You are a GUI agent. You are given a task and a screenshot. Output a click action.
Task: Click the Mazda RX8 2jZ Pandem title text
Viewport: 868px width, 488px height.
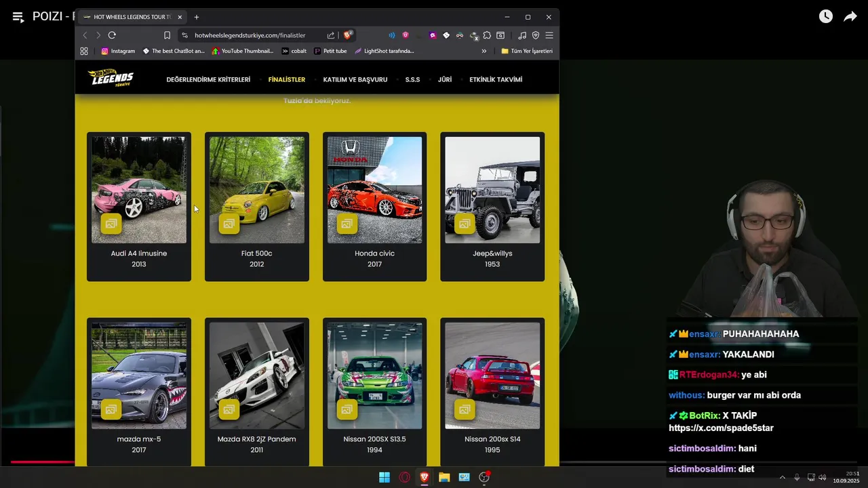[256, 439]
